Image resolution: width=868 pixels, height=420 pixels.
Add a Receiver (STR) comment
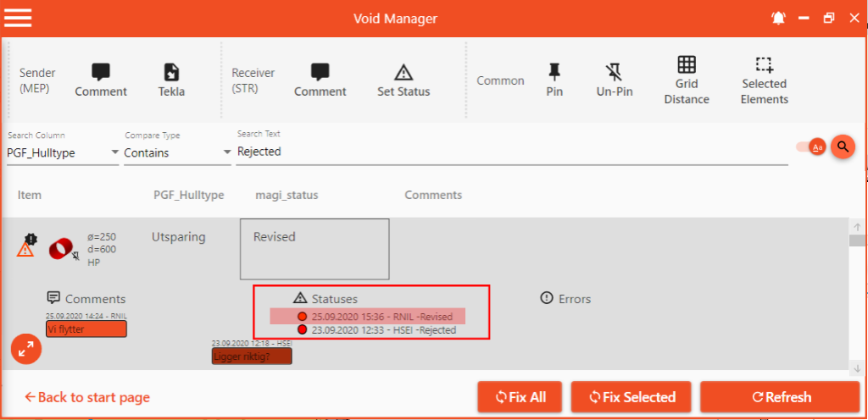(320, 80)
